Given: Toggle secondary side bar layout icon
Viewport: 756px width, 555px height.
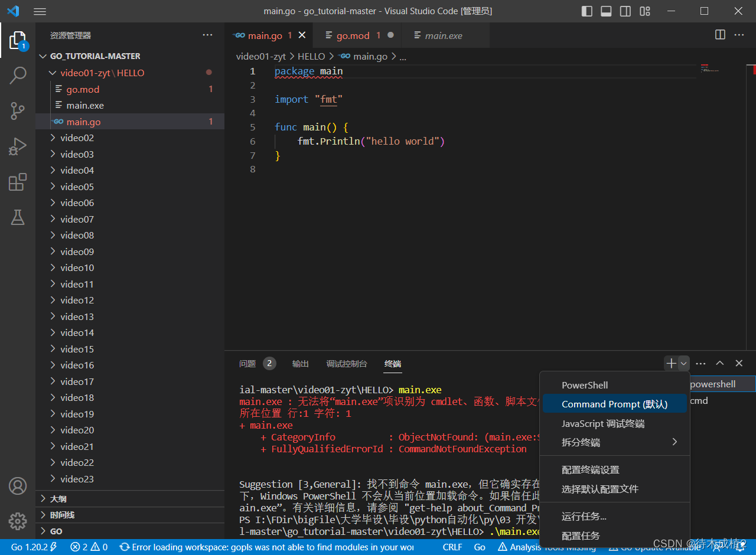Looking at the screenshot, I should (x=625, y=11).
